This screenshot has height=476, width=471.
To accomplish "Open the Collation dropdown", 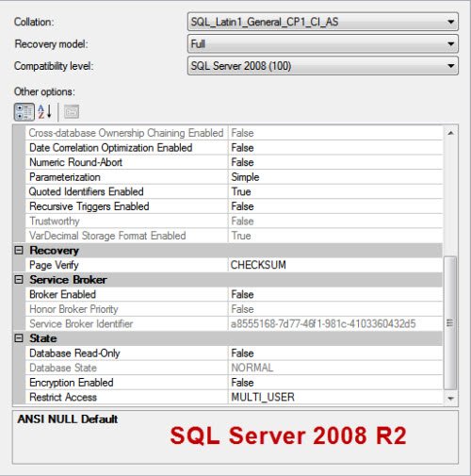I will pos(323,22).
